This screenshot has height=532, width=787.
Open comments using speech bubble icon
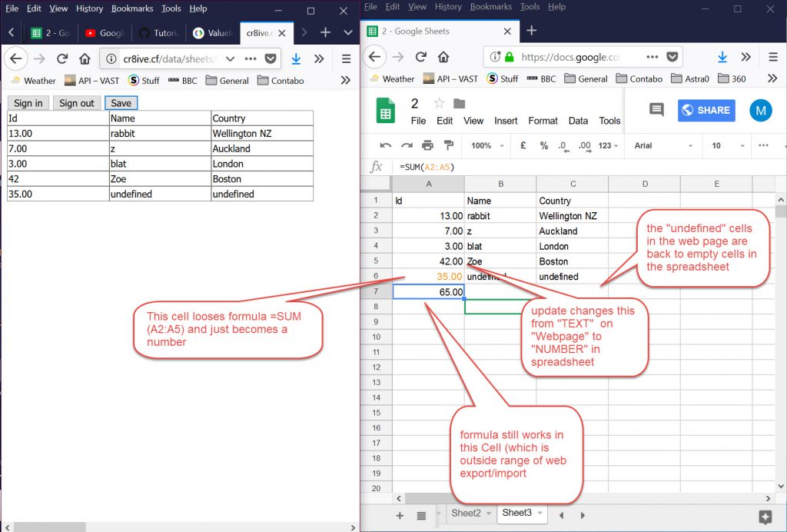pos(656,110)
